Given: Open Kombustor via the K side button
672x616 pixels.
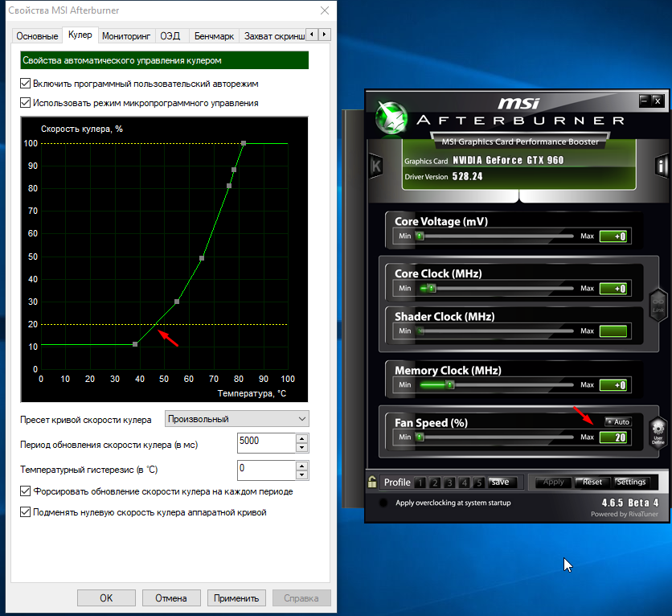Looking at the screenshot, I should (376, 166).
